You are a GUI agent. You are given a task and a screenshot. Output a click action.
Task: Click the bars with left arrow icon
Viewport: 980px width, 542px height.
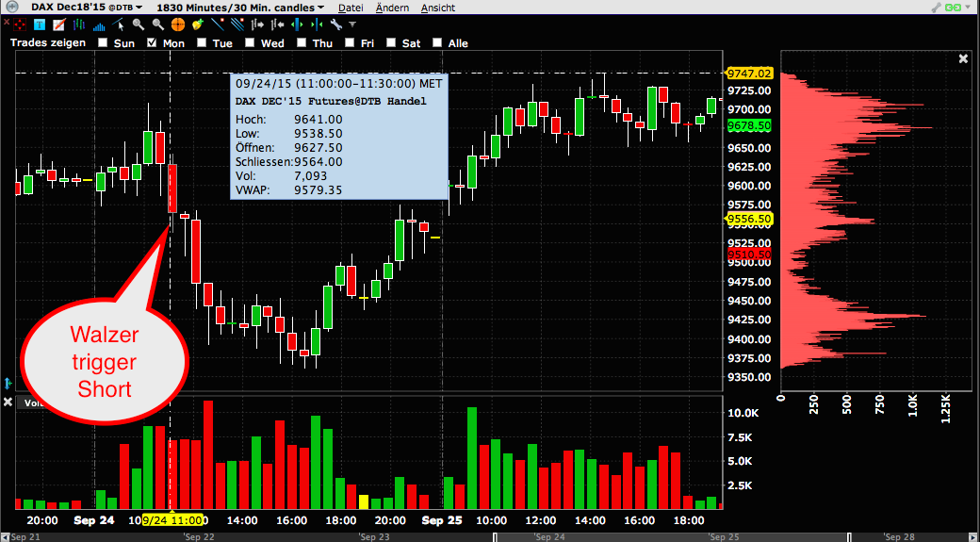(x=277, y=25)
